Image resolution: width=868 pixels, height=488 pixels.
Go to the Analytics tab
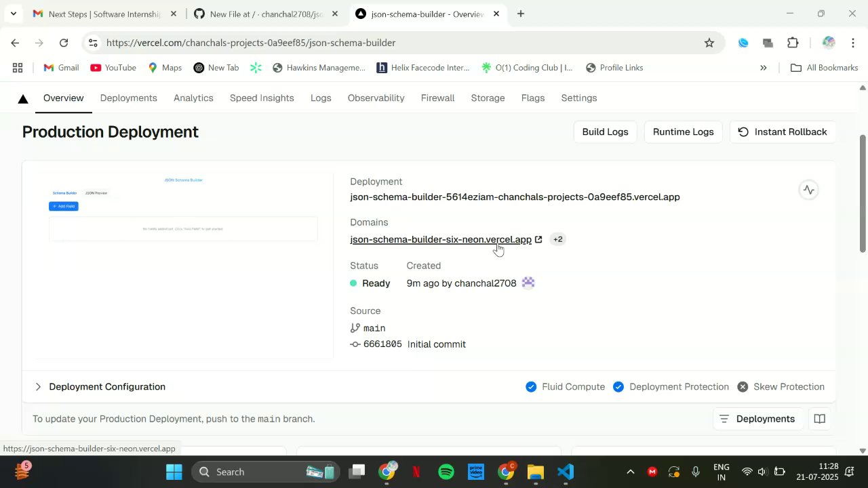[x=193, y=98]
